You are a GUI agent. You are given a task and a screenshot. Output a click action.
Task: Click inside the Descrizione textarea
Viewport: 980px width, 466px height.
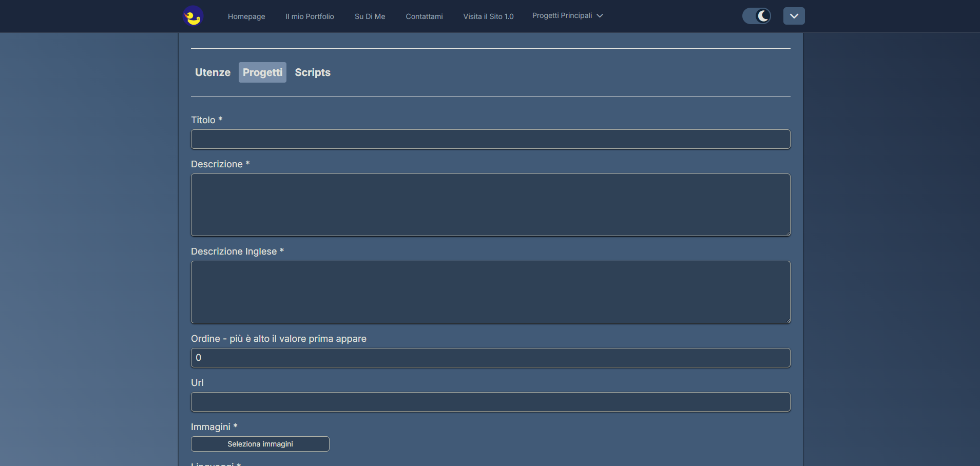tap(491, 205)
